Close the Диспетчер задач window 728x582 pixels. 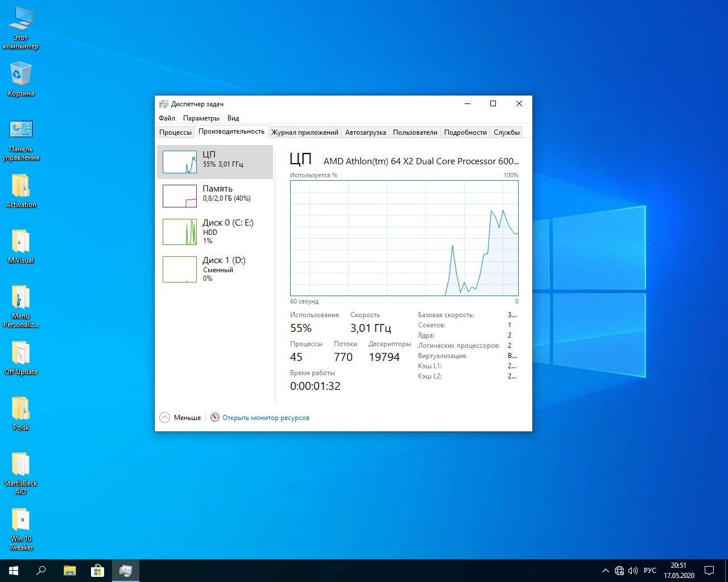(519, 103)
